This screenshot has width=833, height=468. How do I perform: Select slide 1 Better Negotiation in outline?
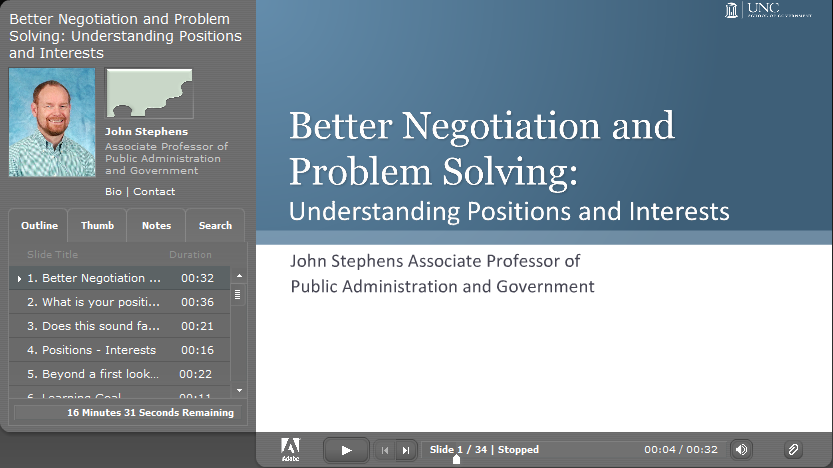tap(120, 278)
